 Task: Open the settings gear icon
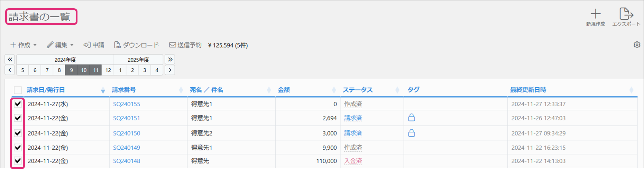pos(637,45)
